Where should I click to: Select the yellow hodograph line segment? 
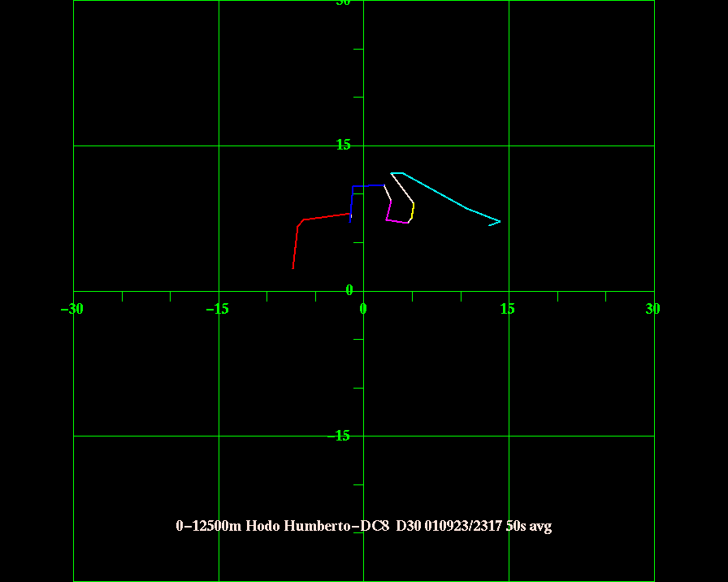tap(412, 211)
